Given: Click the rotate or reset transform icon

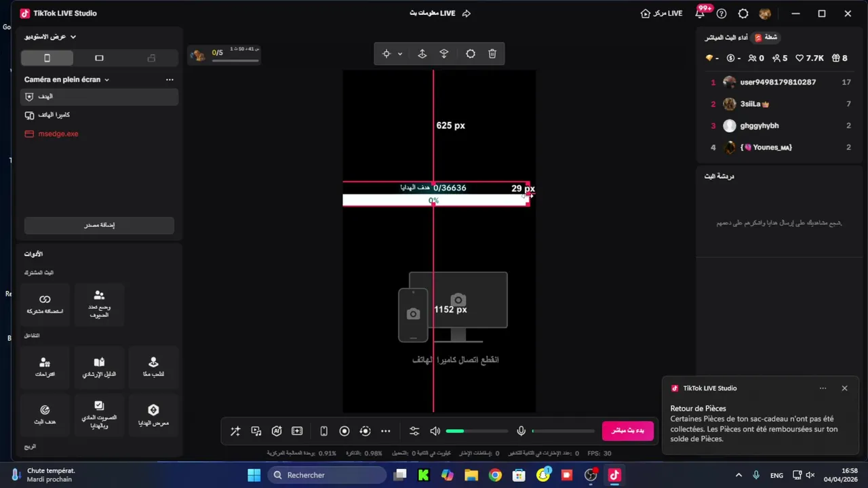Looking at the screenshot, I should pyautogui.click(x=471, y=54).
